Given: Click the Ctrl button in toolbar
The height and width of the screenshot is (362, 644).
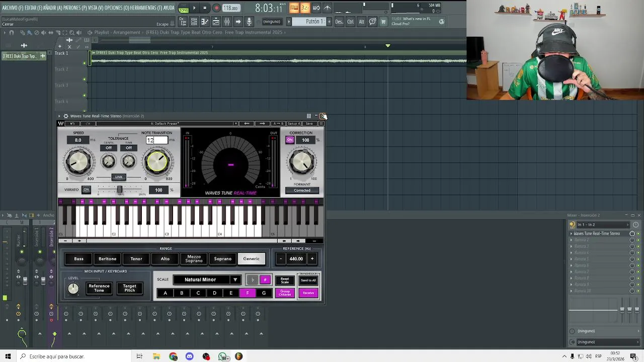Looking at the screenshot, I should tap(350, 22).
